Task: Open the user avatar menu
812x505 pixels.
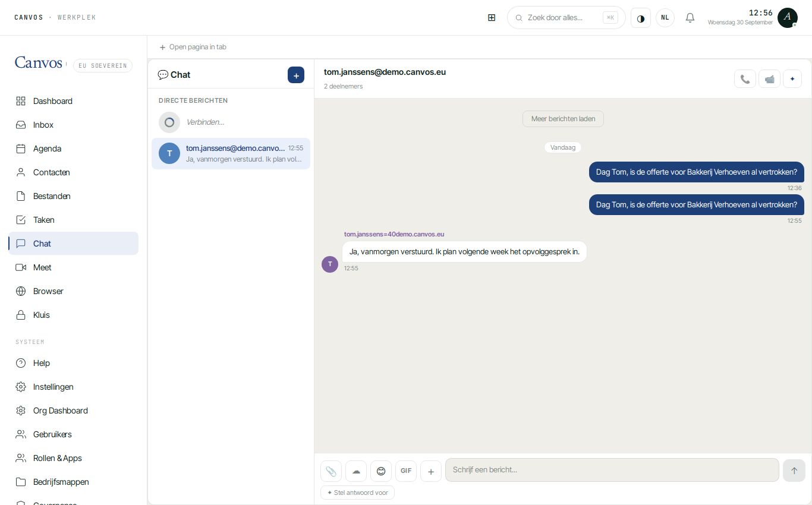Action: point(788,18)
